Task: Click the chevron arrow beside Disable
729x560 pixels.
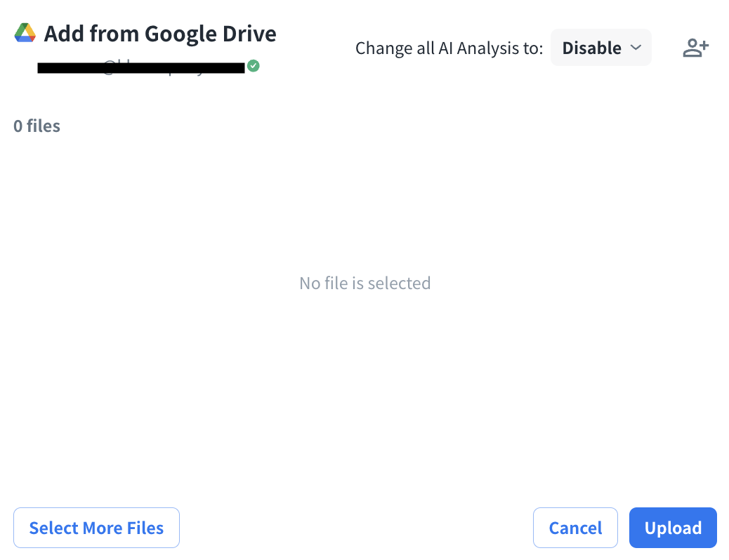Action: coord(636,48)
